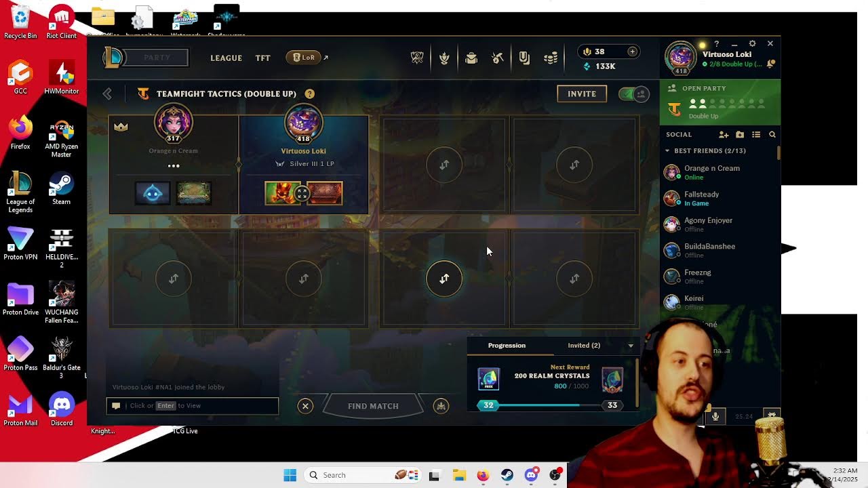
Task: Swap to last empty slot in top row
Action: [574, 165]
